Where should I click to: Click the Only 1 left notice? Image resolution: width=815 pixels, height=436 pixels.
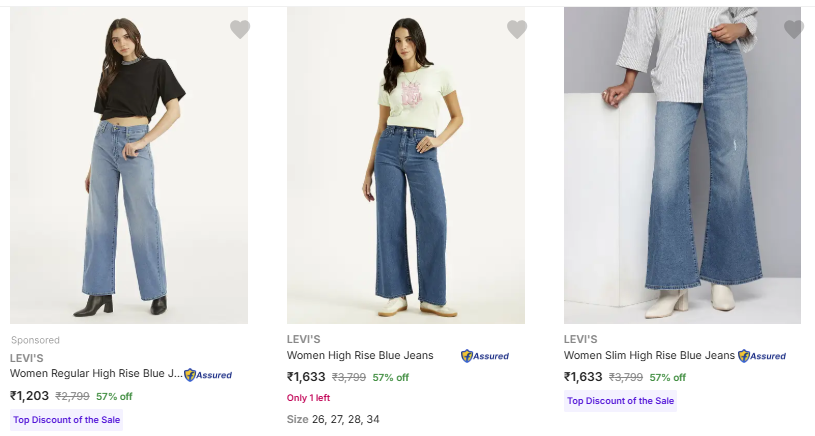311,398
